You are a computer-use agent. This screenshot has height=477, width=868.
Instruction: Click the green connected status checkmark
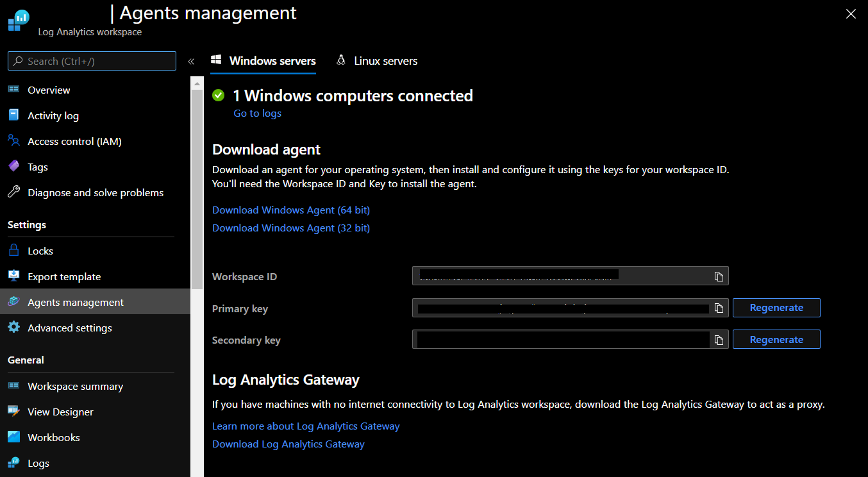219,96
